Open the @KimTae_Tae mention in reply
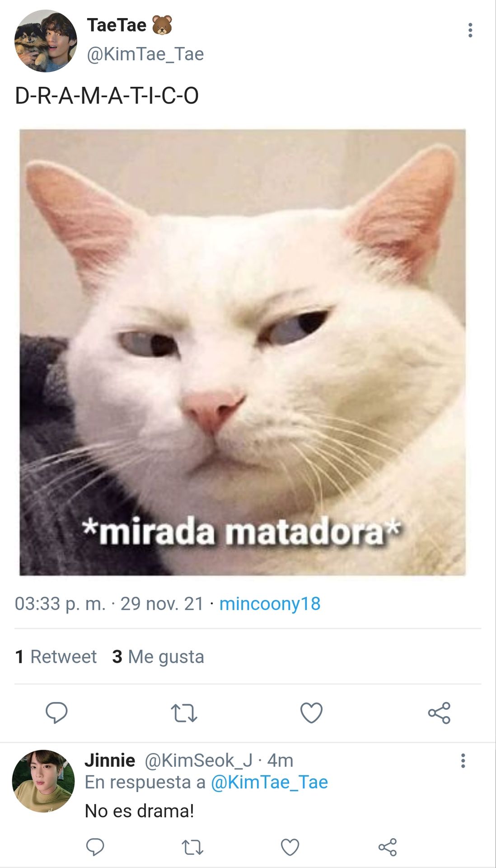Image resolution: width=496 pixels, height=868 pixels. pos(269,782)
